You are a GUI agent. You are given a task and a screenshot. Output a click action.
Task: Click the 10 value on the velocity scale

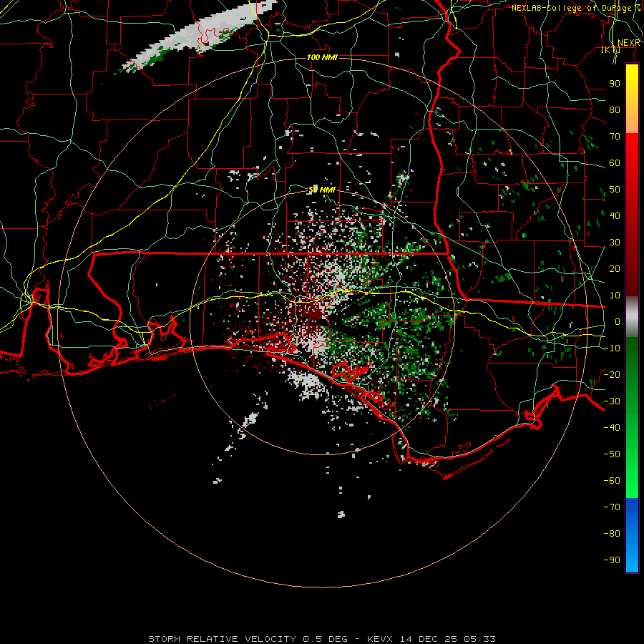tap(615, 296)
